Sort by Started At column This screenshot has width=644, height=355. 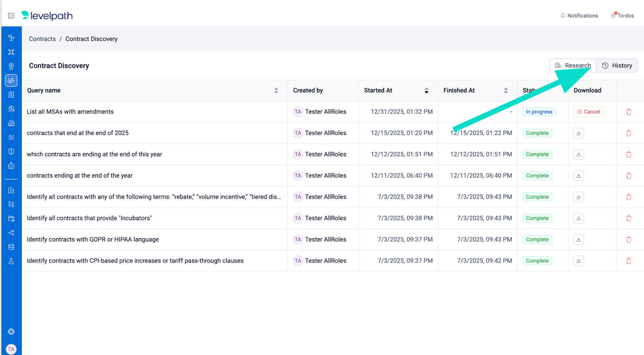pos(426,90)
